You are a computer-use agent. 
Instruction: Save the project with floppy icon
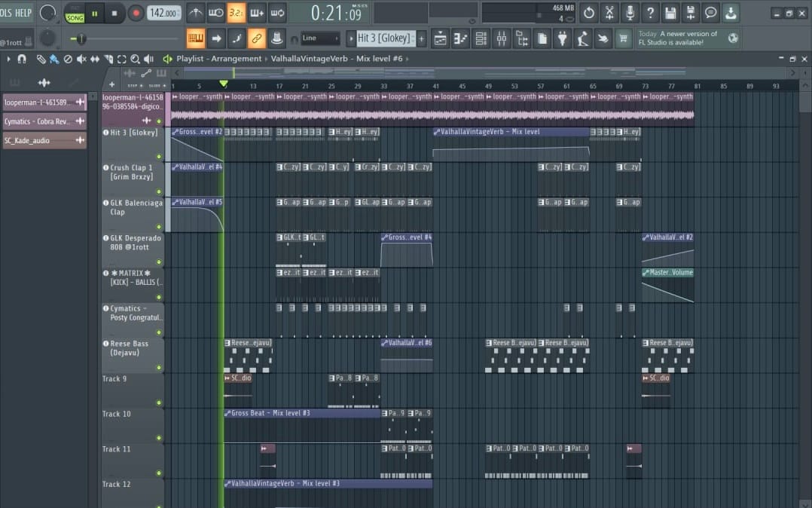(x=670, y=13)
